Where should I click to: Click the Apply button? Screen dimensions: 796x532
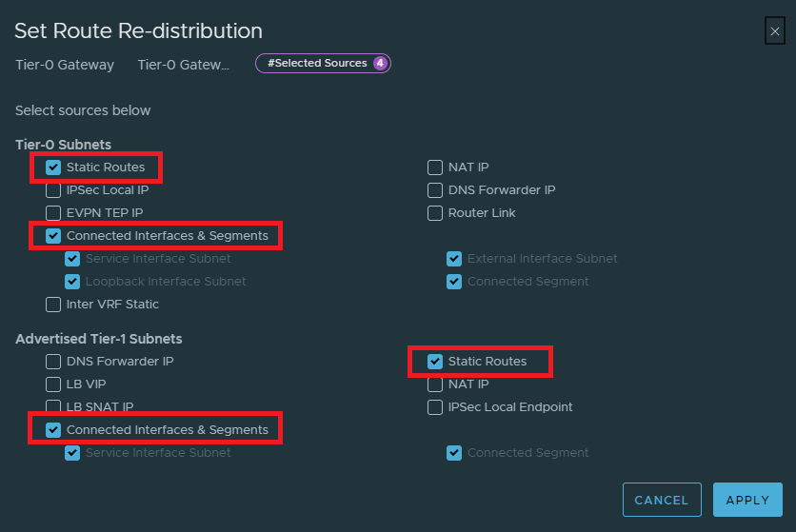[x=747, y=500]
